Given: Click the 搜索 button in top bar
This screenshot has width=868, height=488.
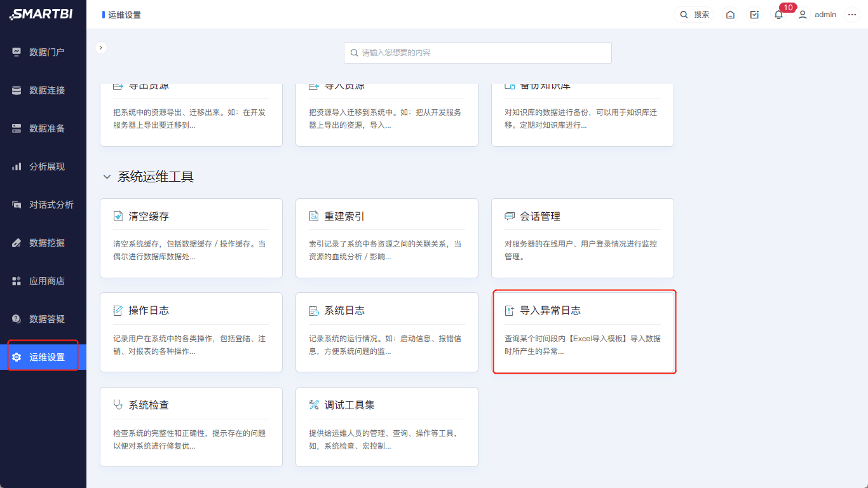Looking at the screenshot, I should coord(694,15).
